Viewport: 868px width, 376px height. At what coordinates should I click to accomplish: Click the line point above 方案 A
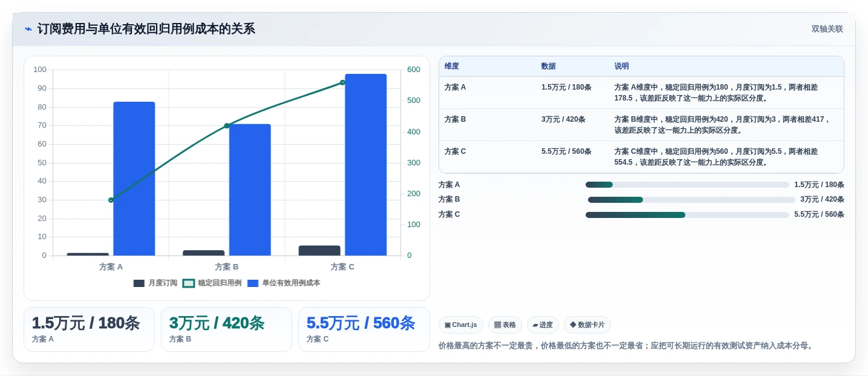tap(111, 200)
